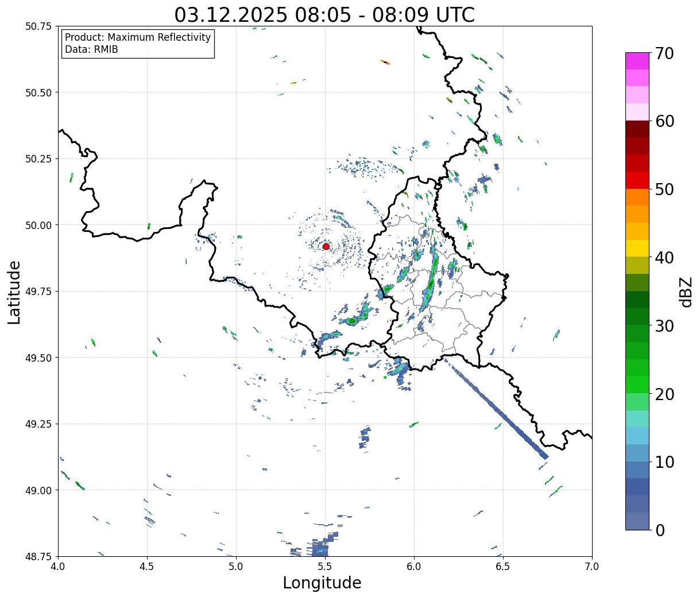The image size is (700, 597).
Task: Click the long diagonal blue radar beam artifact
Action: [496, 408]
